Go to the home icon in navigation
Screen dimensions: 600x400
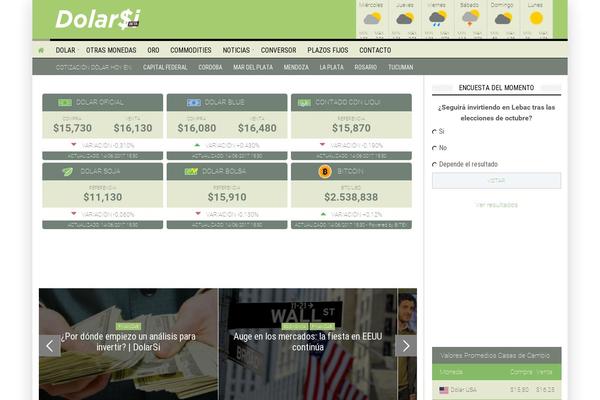click(41, 50)
